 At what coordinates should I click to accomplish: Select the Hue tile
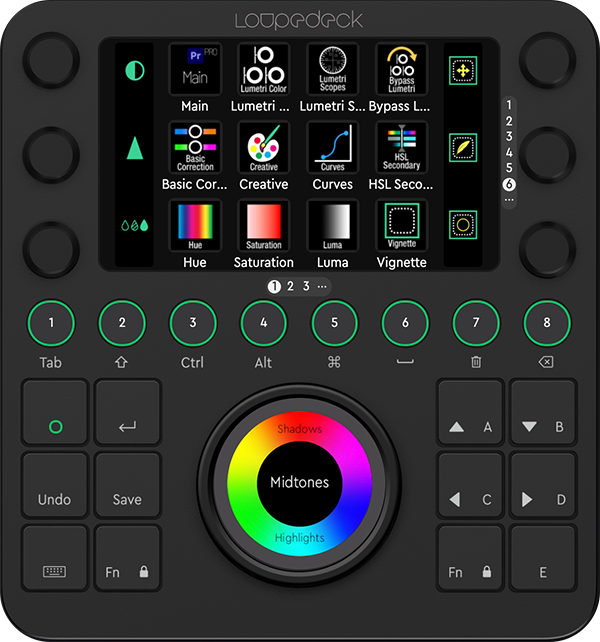[x=195, y=226]
